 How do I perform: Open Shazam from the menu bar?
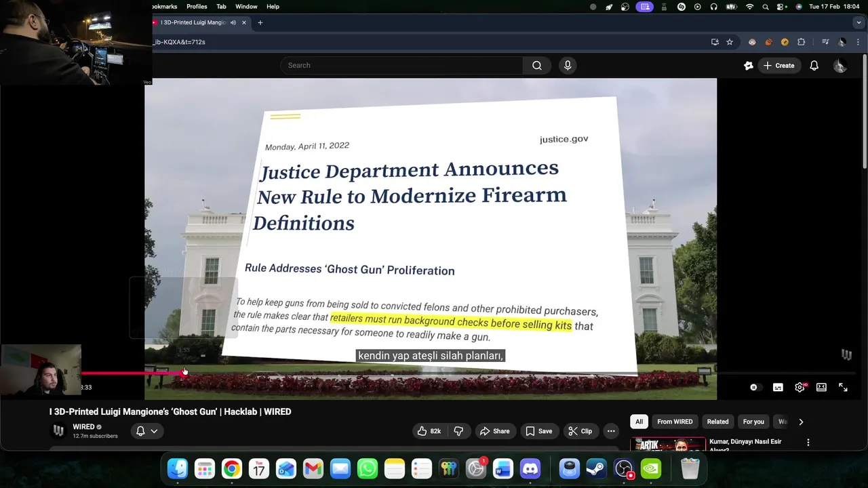click(x=682, y=6)
